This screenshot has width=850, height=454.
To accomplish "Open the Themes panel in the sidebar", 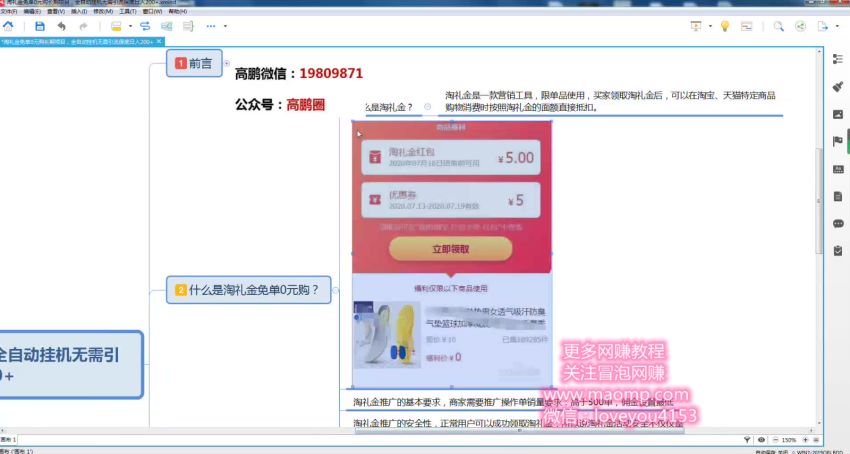I will [x=838, y=169].
